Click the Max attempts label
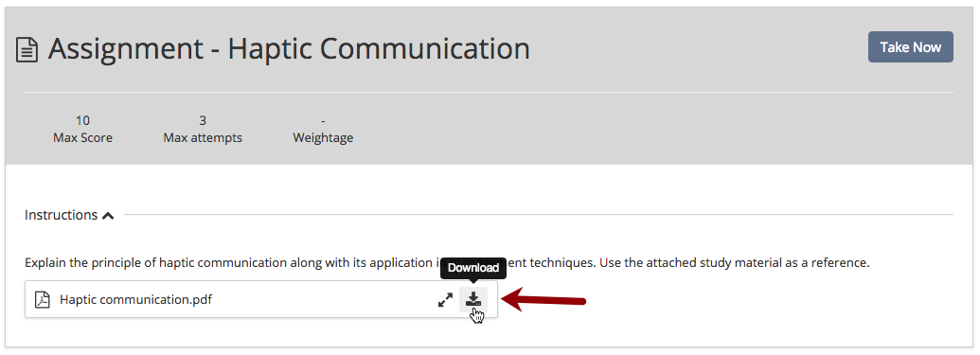The width and height of the screenshot is (980, 355). click(203, 138)
